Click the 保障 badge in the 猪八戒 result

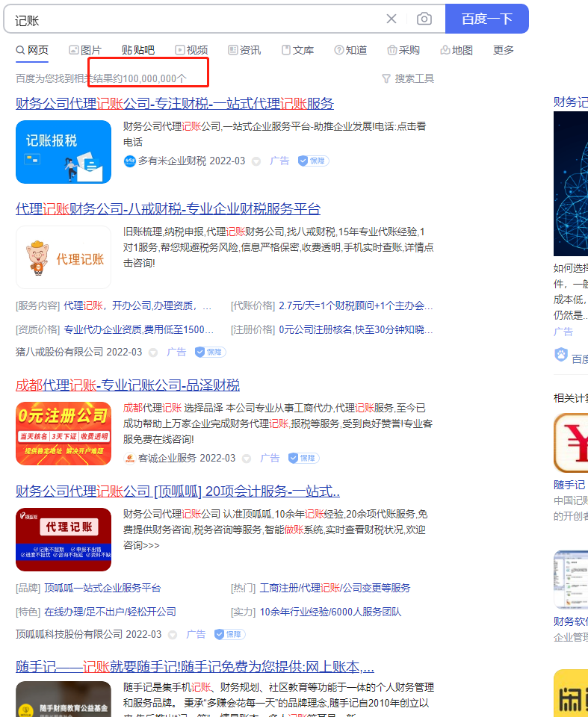[x=211, y=352]
